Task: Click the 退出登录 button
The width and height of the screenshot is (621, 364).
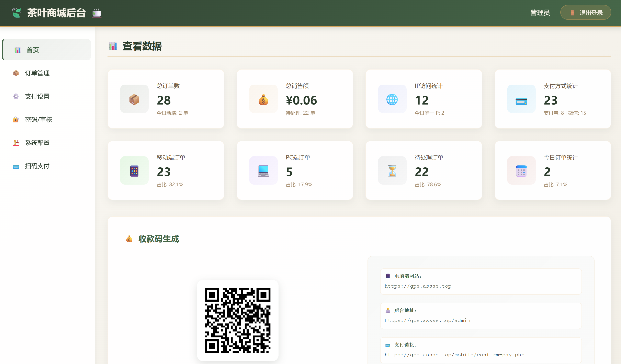Action: [586, 13]
